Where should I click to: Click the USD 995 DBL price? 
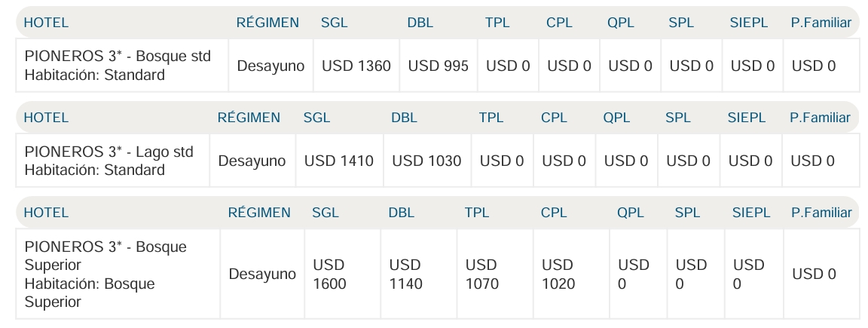point(438,66)
